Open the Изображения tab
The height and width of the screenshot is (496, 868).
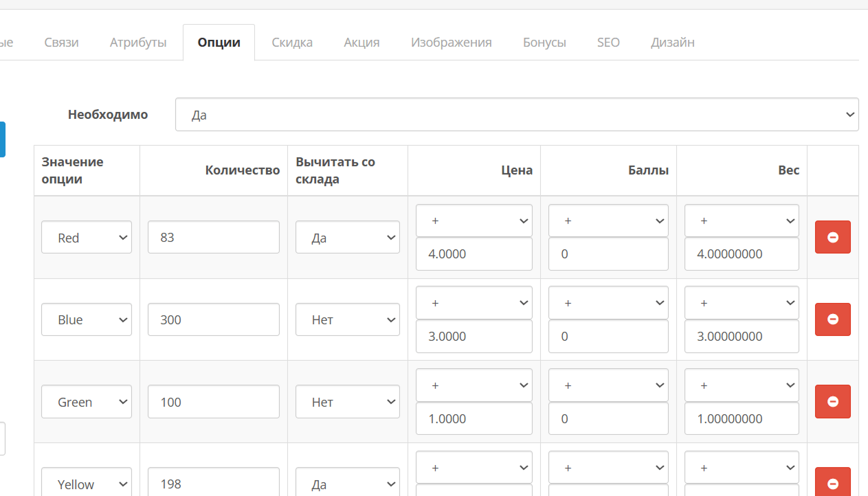451,43
